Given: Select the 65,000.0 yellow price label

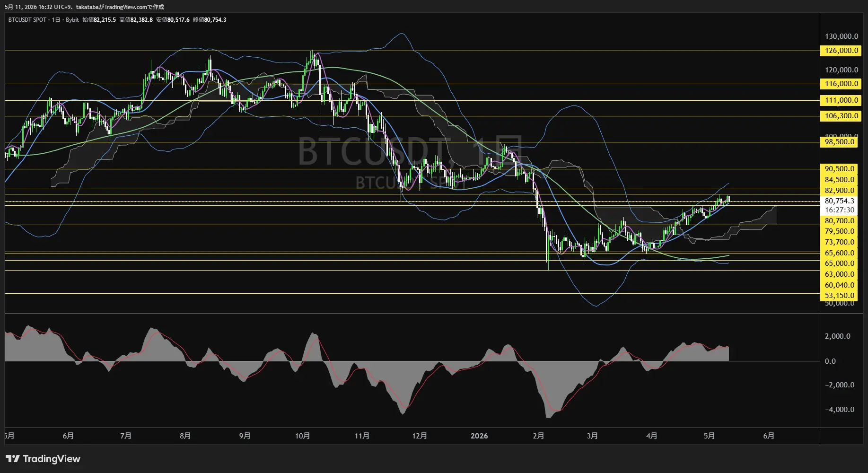Looking at the screenshot, I should pyautogui.click(x=839, y=263).
